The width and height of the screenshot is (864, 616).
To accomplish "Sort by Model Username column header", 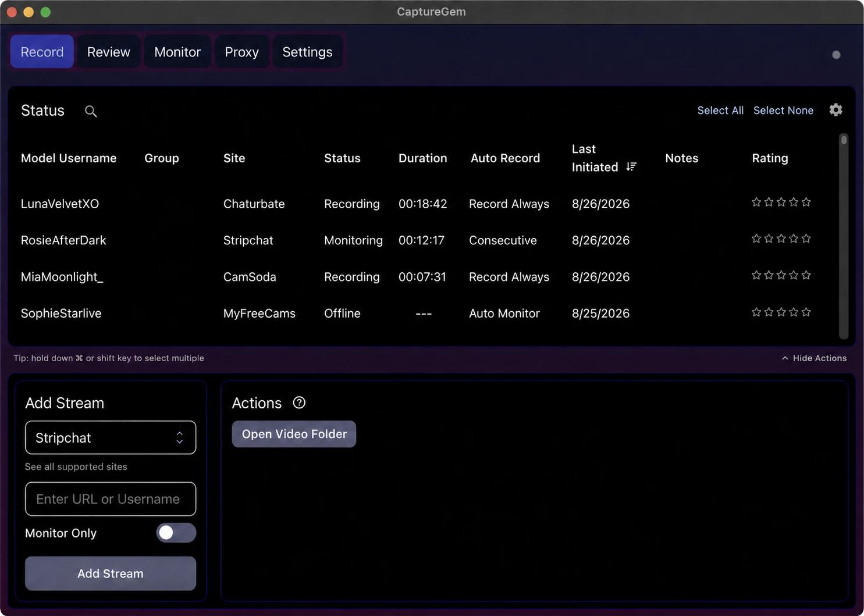I will click(x=69, y=158).
